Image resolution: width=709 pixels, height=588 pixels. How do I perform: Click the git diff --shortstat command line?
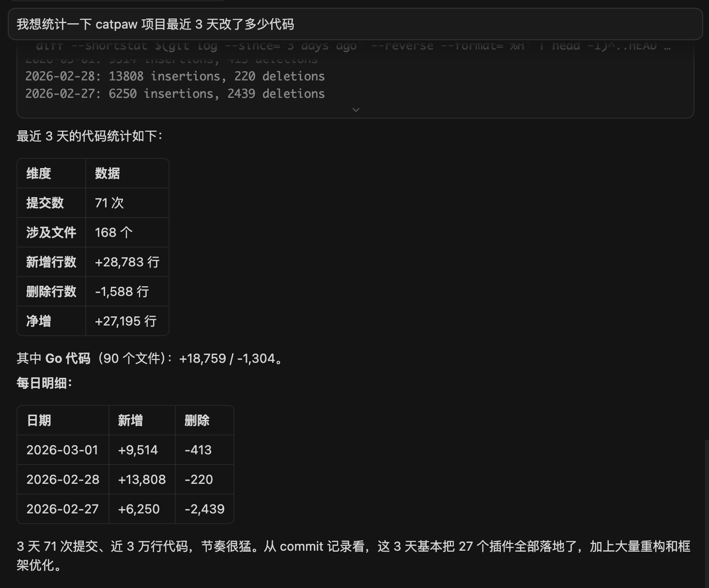(353, 46)
